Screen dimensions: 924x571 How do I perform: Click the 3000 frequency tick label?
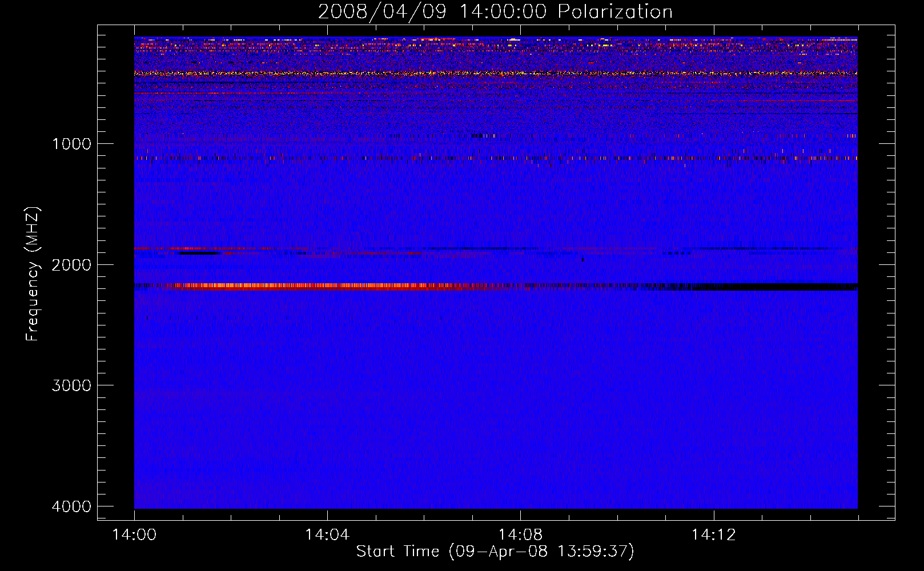pos(71,385)
